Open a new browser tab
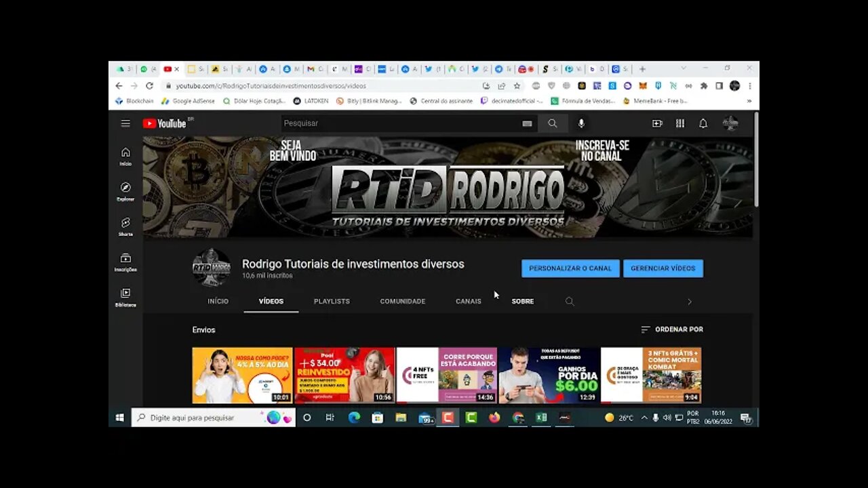868x488 pixels. click(642, 69)
